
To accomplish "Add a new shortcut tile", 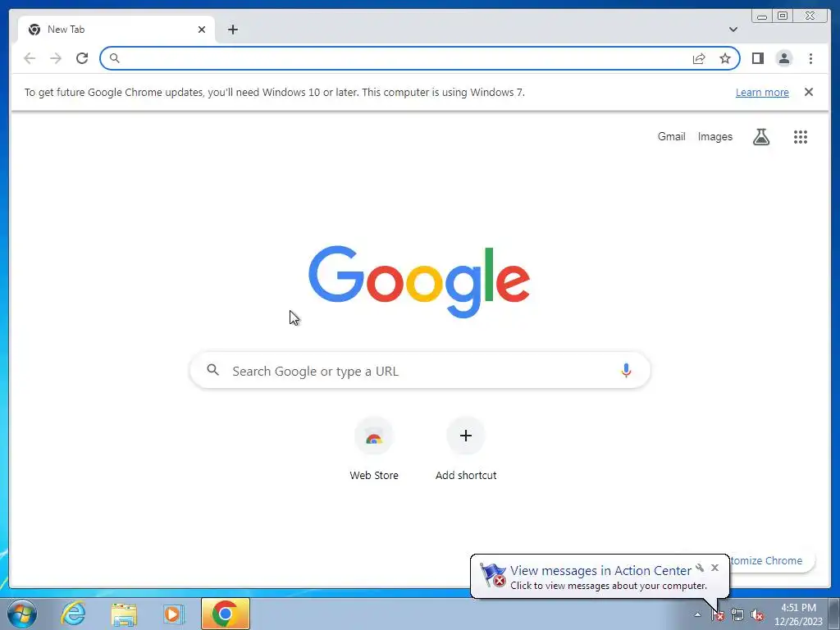I will click(x=466, y=449).
